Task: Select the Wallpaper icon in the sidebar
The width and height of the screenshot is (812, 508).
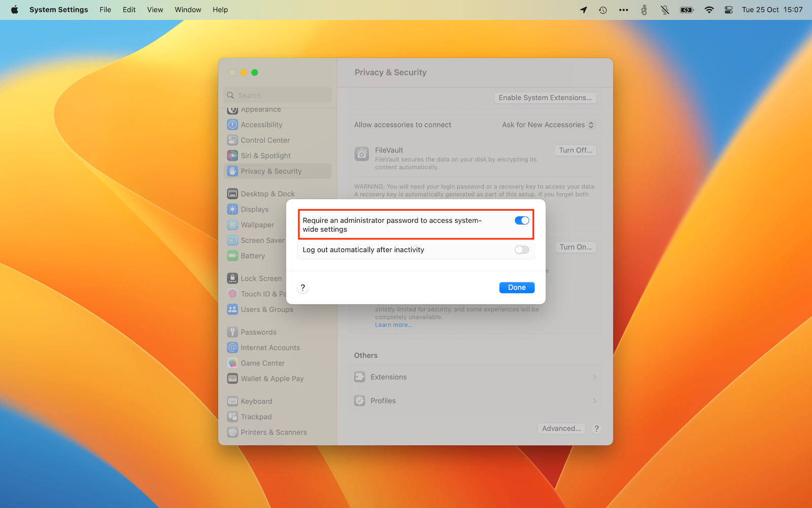Action: point(232,225)
